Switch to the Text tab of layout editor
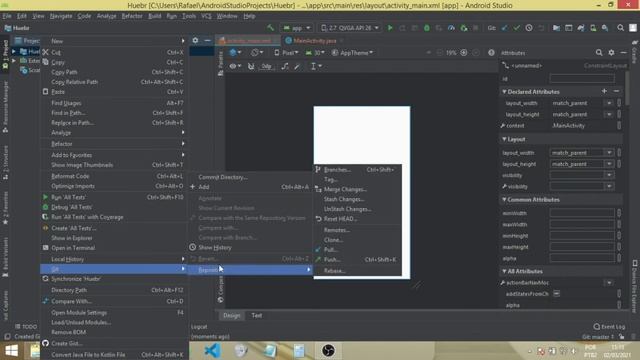 tap(257, 316)
